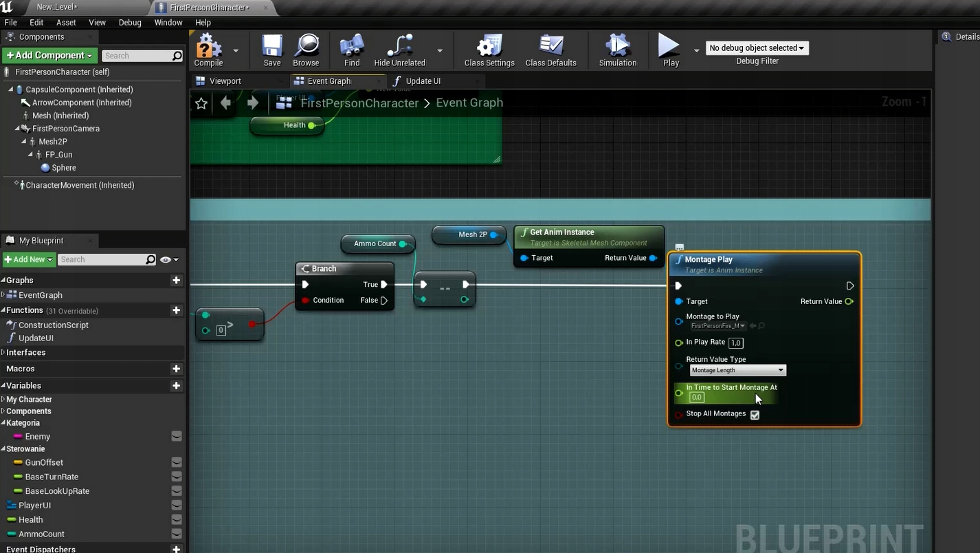
Task: Switch to the Update UI tab
Action: pos(422,81)
